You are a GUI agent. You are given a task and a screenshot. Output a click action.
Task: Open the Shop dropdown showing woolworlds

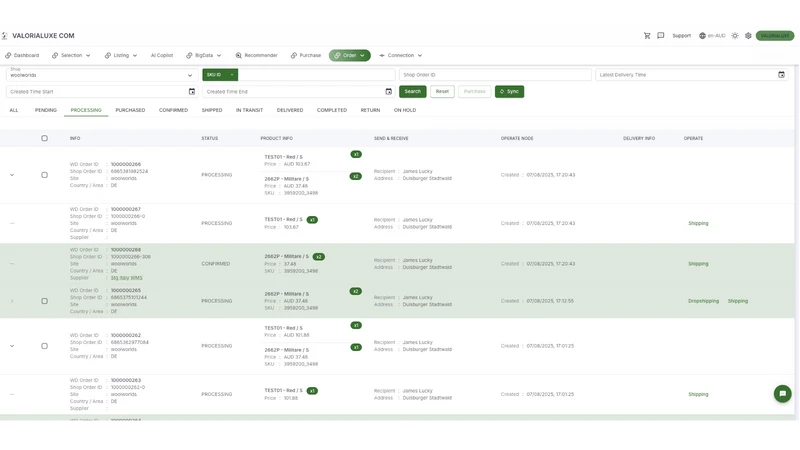pyautogui.click(x=102, y=74)
